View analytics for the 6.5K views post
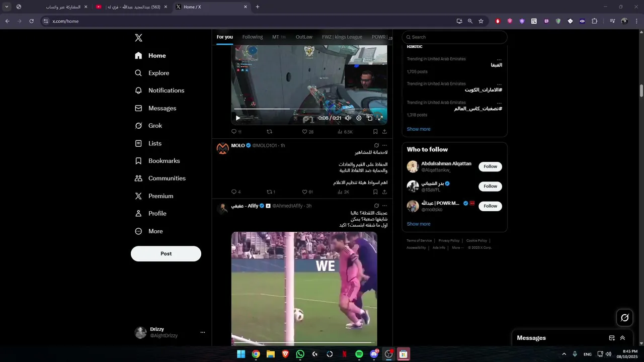This screenshot has width=644, height=362. point(345,132)
